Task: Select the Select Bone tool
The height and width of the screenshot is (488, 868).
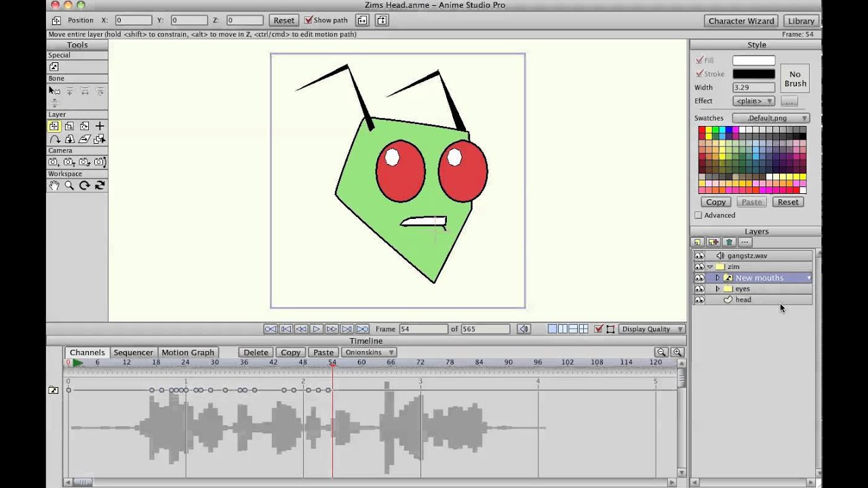Action: (54, 90)
